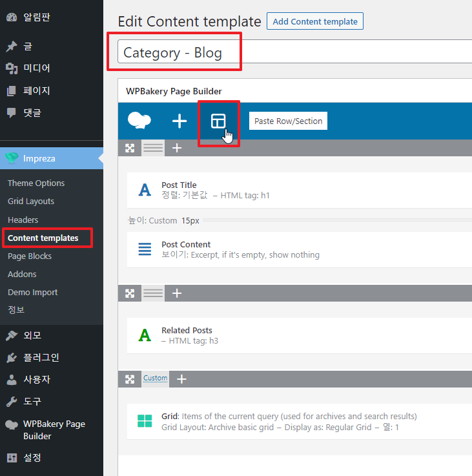
Task: Select the Post Title element
Action: (300, 190)
